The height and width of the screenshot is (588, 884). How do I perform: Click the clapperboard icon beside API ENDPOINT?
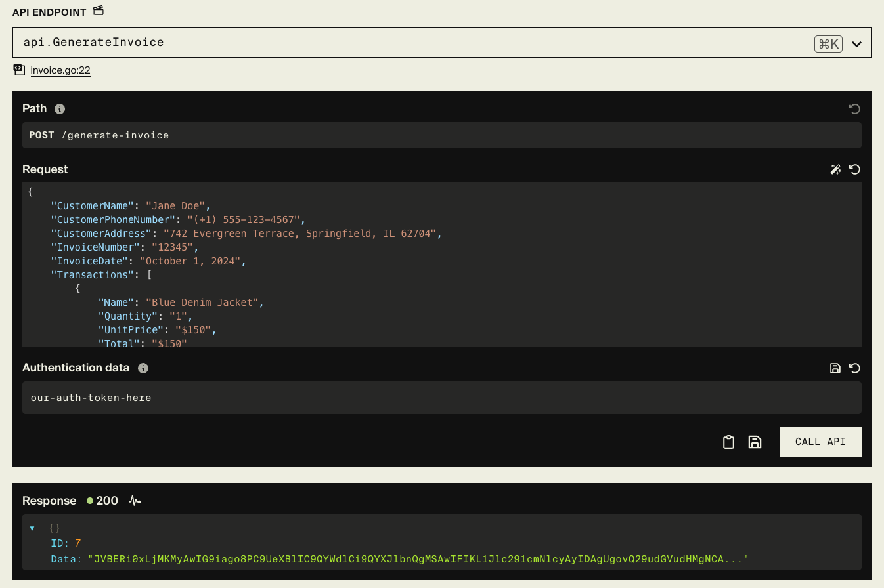(x=99, y=10)
